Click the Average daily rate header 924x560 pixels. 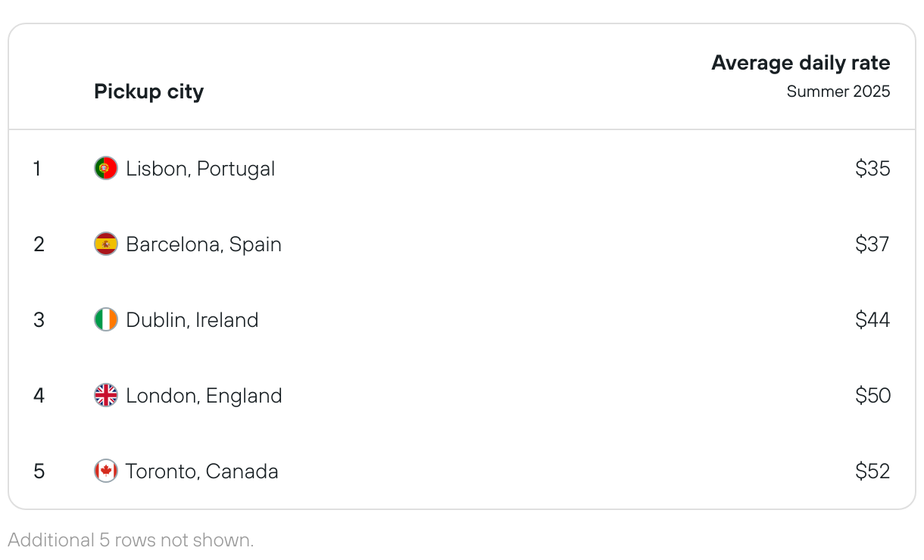(801, 63)
